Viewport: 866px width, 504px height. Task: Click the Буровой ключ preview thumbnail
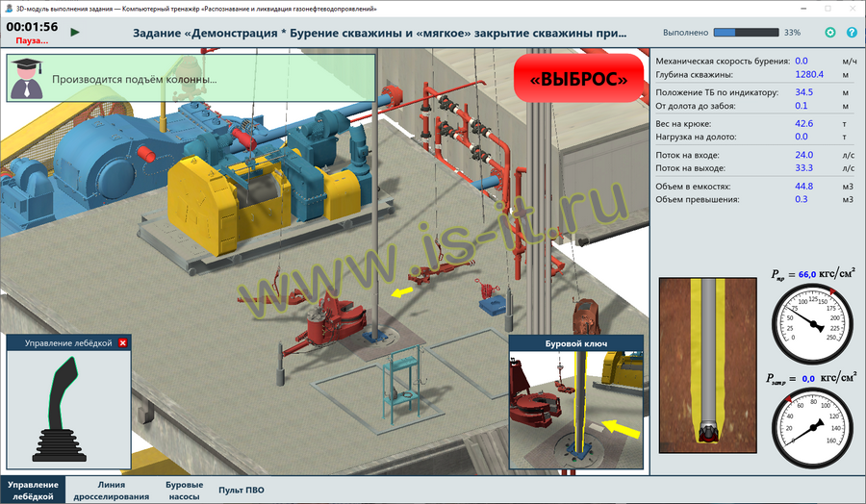[x=576, y=410]
